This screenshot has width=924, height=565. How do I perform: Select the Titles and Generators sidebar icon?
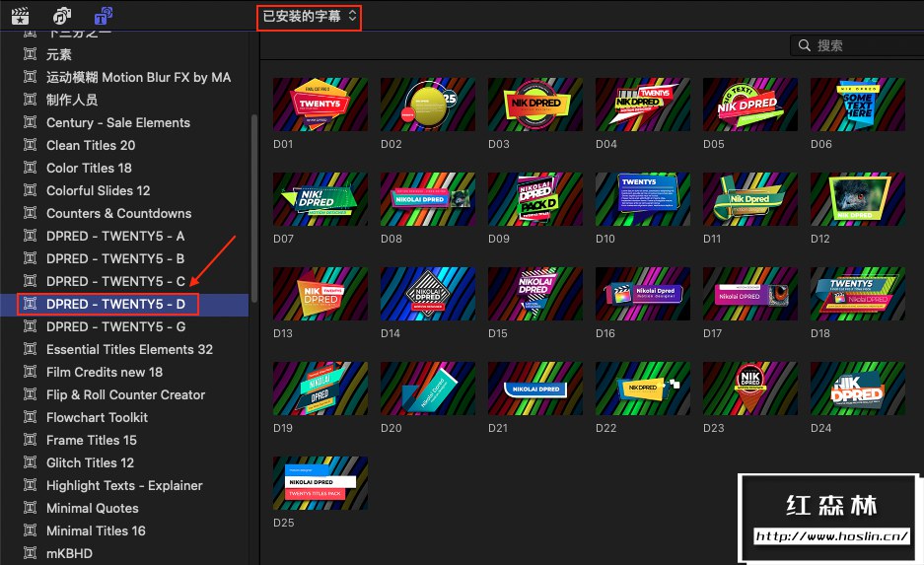coord(104,16)
